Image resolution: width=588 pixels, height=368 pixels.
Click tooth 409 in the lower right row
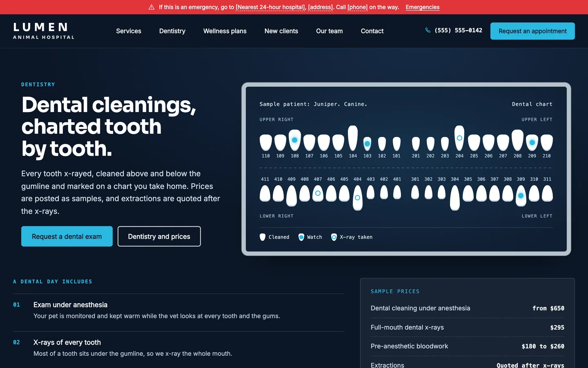(x=292, y=195)
